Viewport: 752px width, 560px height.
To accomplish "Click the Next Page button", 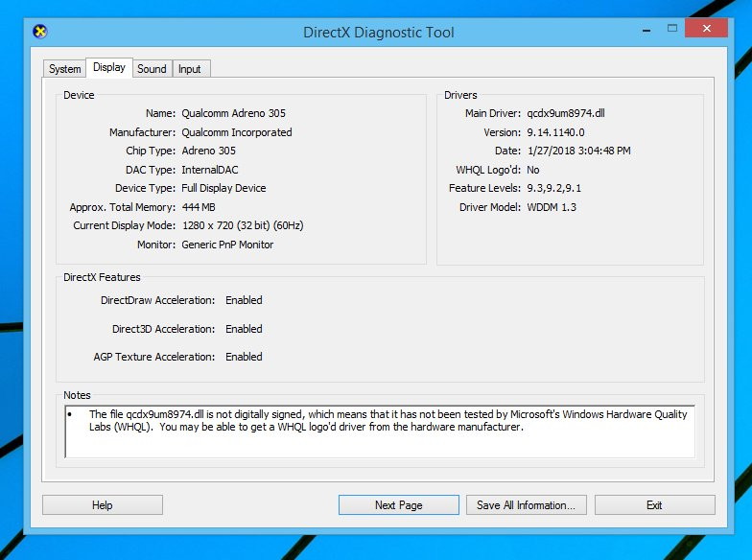I will tap(399, 504).
